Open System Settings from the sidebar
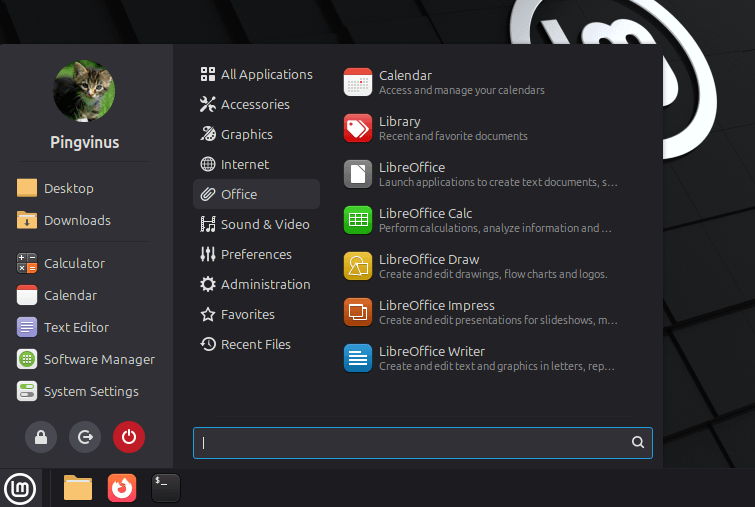Viewport: 755px width, 507px height. coord(90,391)
